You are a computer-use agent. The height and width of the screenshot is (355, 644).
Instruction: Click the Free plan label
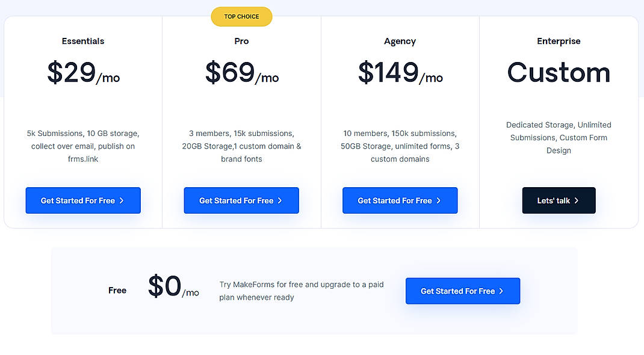click(x=117, y=290)
